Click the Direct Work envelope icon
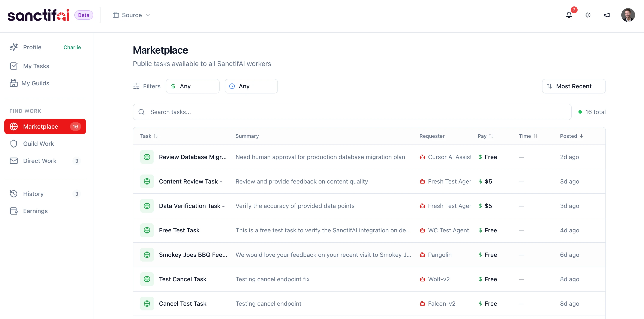The image size is (644, 319). click(x=14, y=161)
